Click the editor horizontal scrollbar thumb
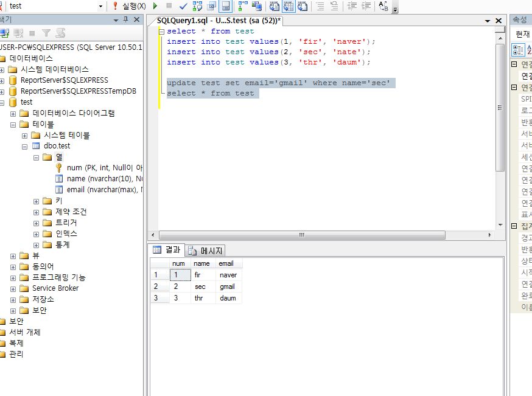532x396 pixels. (x=302, y=235)
